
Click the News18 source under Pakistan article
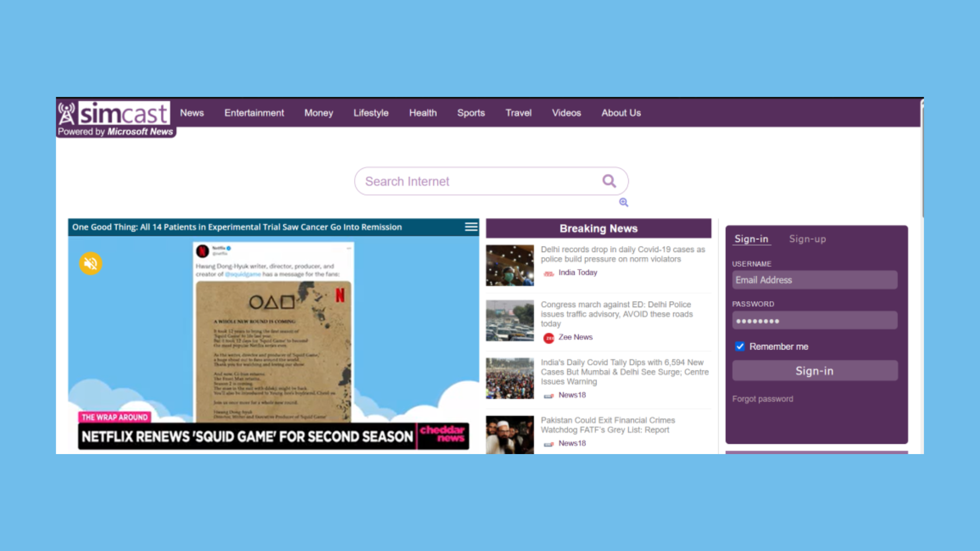click(572, 443)
